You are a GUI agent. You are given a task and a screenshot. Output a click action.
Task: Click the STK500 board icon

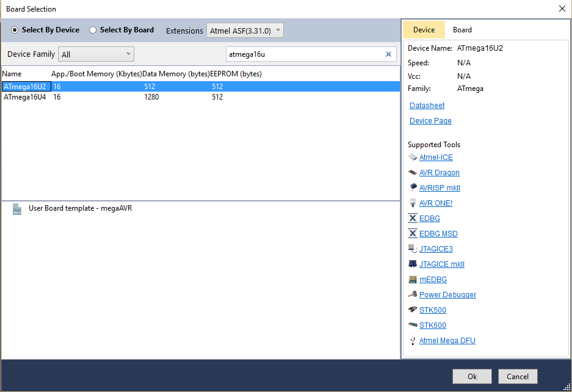click(x=413, y=310)
